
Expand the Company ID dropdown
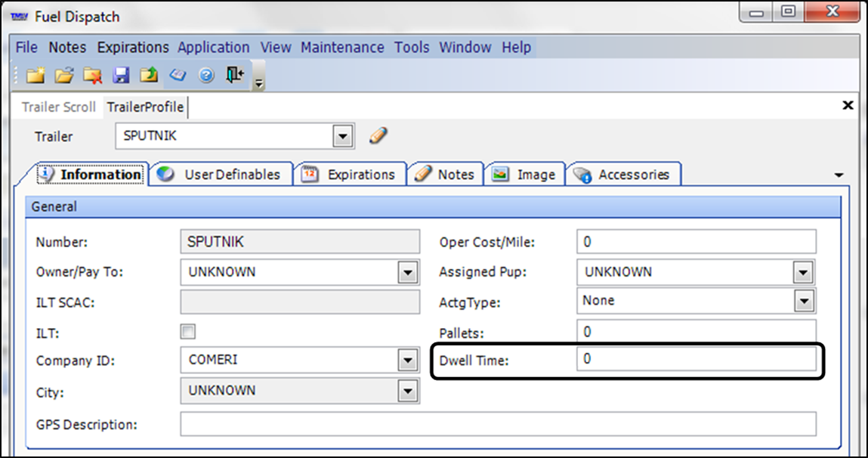coord(408,361)
